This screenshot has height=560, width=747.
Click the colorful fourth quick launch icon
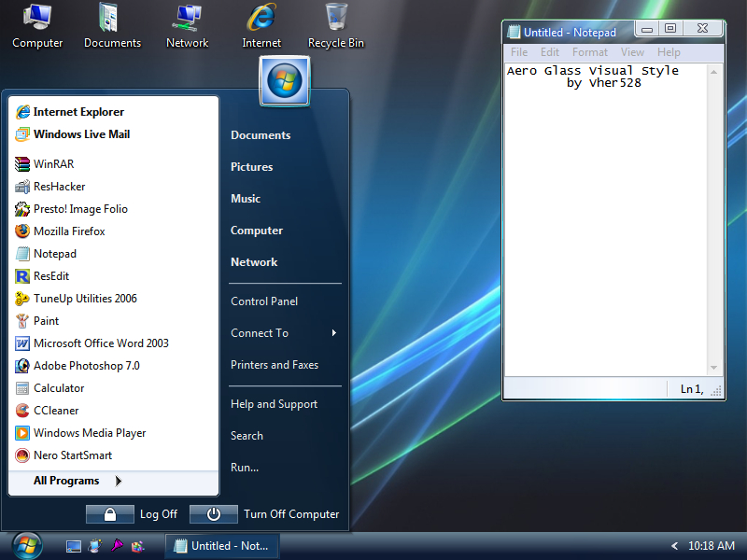point(138,547)
